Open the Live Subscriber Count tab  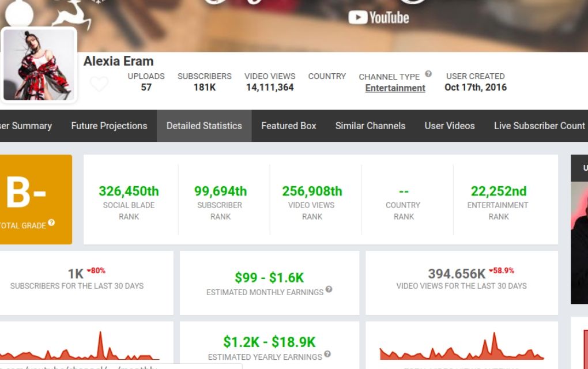tap(539, 126)
